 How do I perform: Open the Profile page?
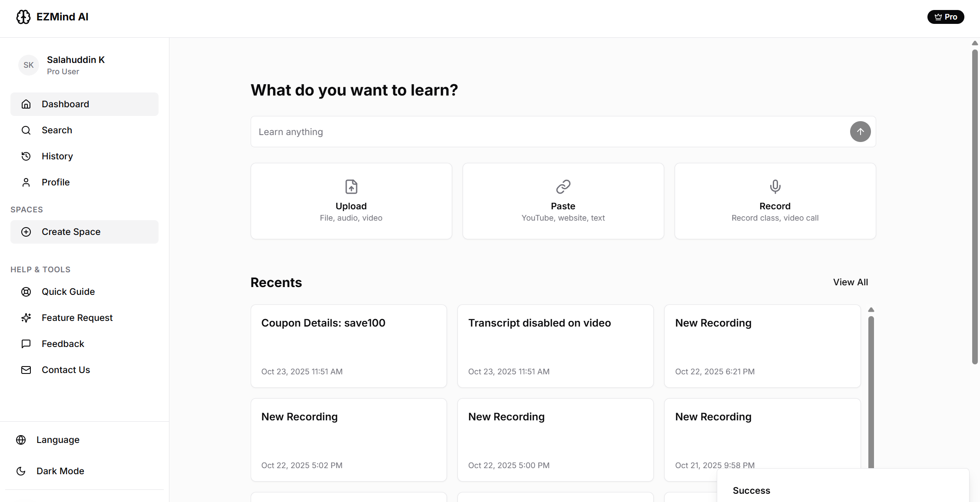coord(56,182)
